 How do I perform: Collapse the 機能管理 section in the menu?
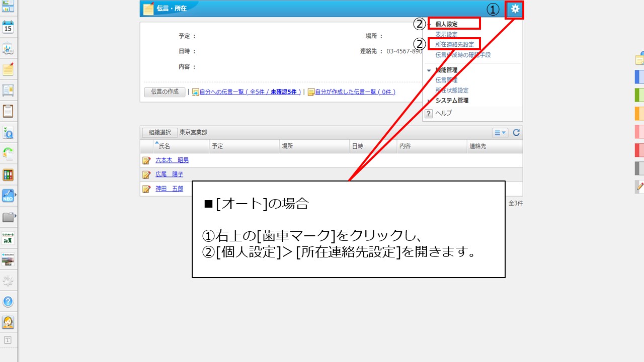point(429,70)
